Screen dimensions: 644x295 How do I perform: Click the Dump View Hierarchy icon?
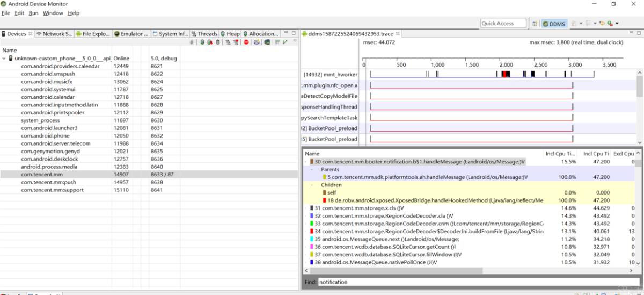[x=267, y=42]
